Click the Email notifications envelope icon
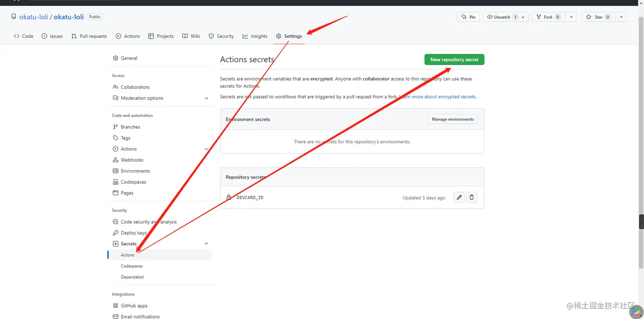644x319 pixels. (x=115, y=316)
